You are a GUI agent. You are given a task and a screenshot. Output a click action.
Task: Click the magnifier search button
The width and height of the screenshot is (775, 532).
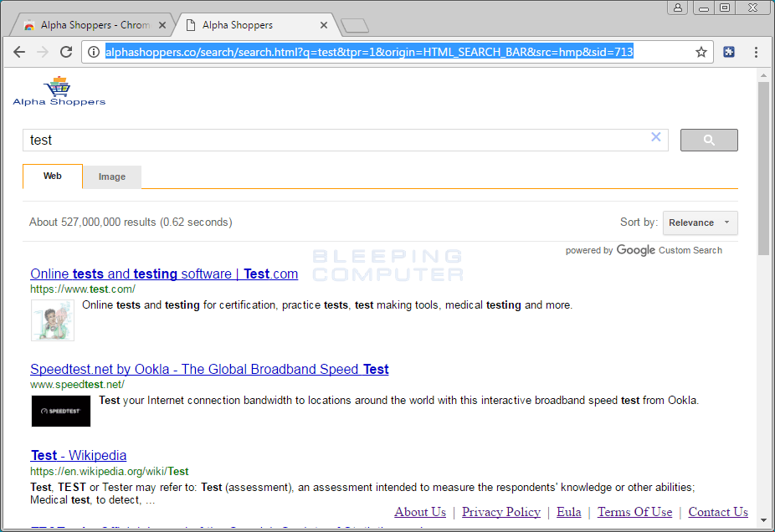[x=709, y=141]
